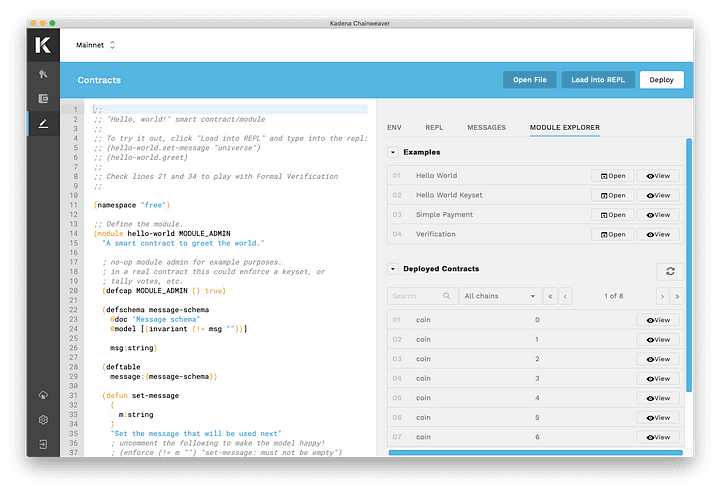
Task: Open the Simple Payment example
Action: tap(613, 215)
